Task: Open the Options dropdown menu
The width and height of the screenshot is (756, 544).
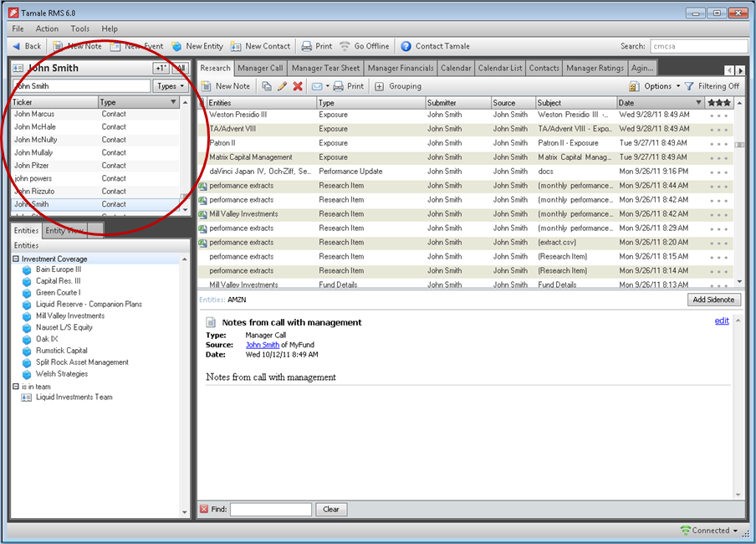Action: pos(656,86)
